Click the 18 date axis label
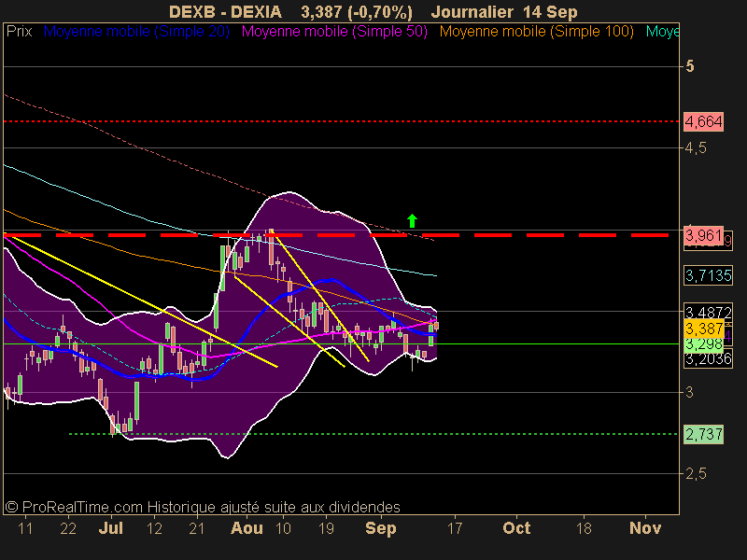This screenshot has width=747, height=560. 584,528
